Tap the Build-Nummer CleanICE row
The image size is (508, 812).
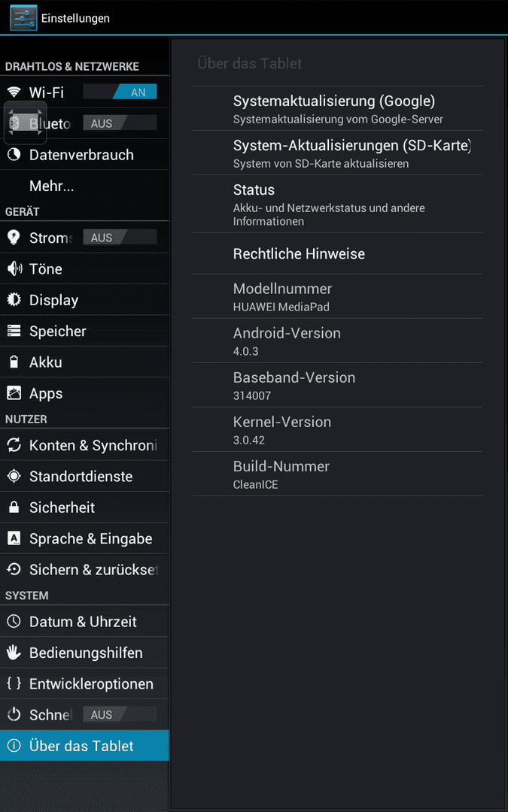click(x=337, y=474)
